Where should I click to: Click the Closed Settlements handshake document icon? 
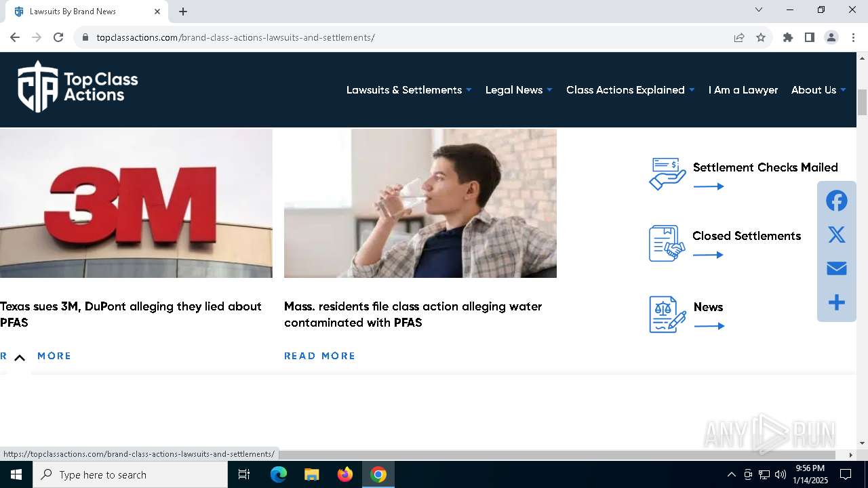pyautogui.click(x=667, y=243)
